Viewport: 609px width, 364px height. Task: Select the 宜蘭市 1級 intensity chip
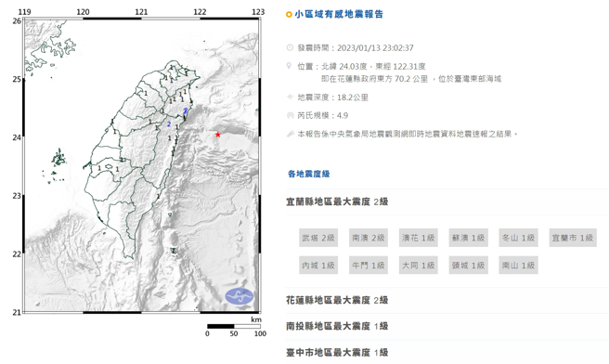[573, 238]
